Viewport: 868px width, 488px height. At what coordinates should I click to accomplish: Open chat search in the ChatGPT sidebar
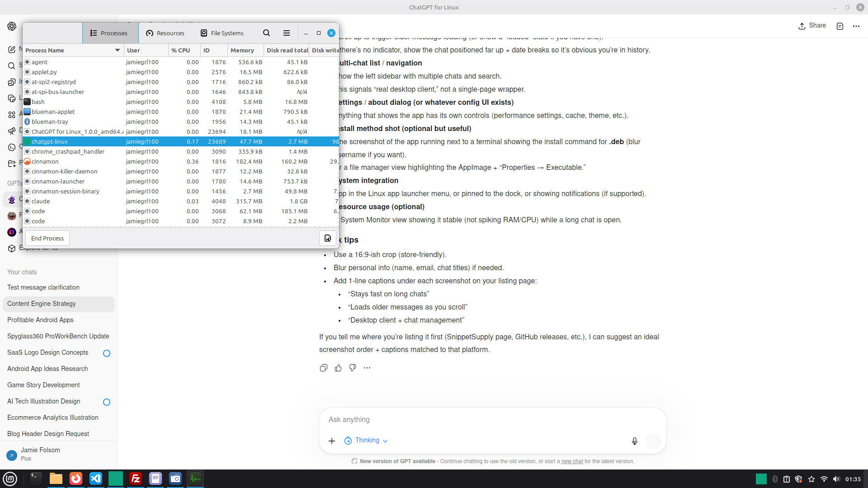point(12,66)
